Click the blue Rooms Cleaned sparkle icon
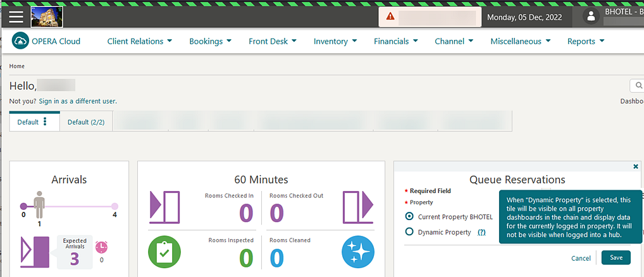 [x=357, y=252]
